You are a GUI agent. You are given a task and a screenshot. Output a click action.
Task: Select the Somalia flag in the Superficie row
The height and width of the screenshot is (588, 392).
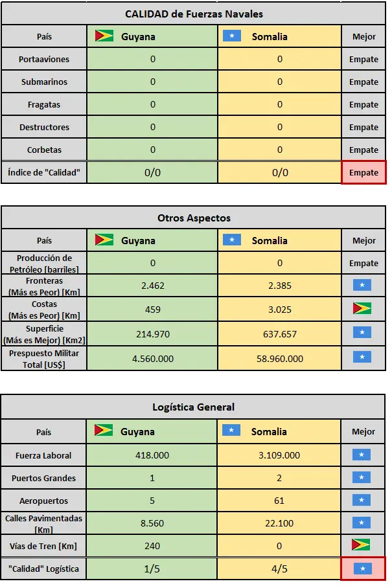pyautogui.click(x=363, y=332)
